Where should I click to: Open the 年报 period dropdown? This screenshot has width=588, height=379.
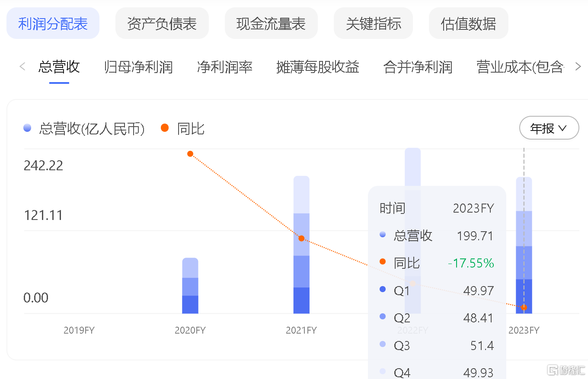(549, 128)
